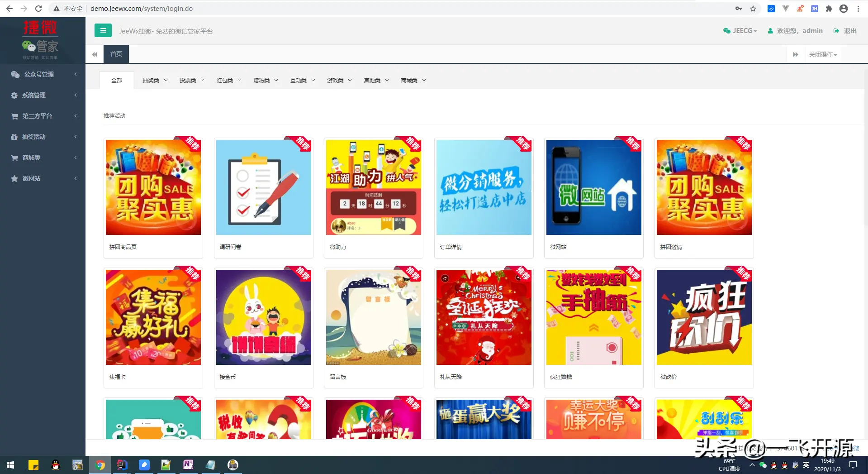Open browser extensions puzzle icon
Image resolution: width=868 pixels, height=474 pixels.
point(829,9)
